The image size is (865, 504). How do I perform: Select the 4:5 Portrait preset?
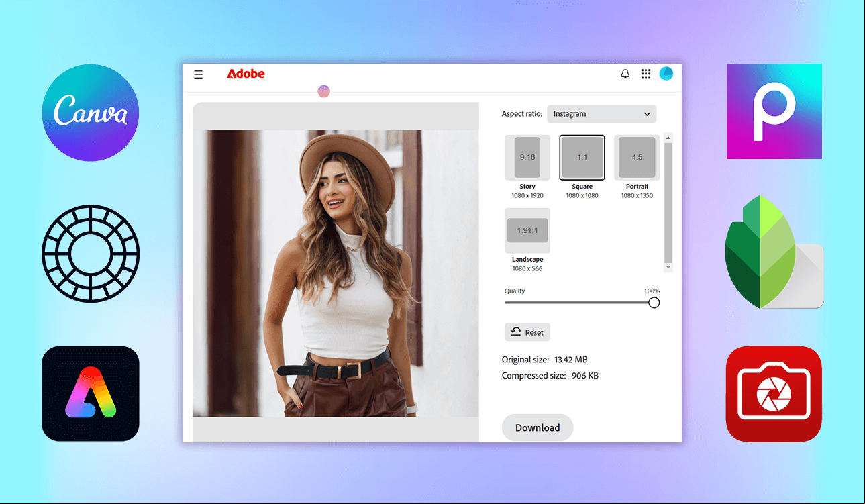pyautogui.click(x=637, y=158)
